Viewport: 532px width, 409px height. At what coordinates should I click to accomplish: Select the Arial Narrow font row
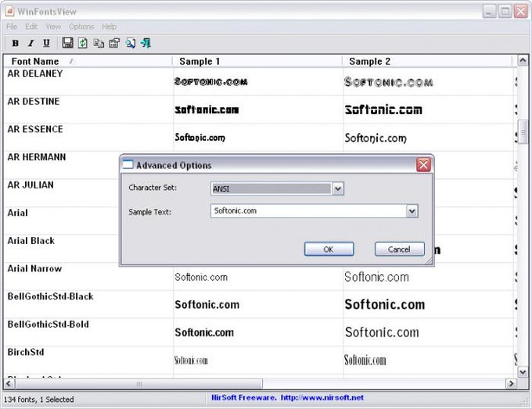(x=260, y=276)
